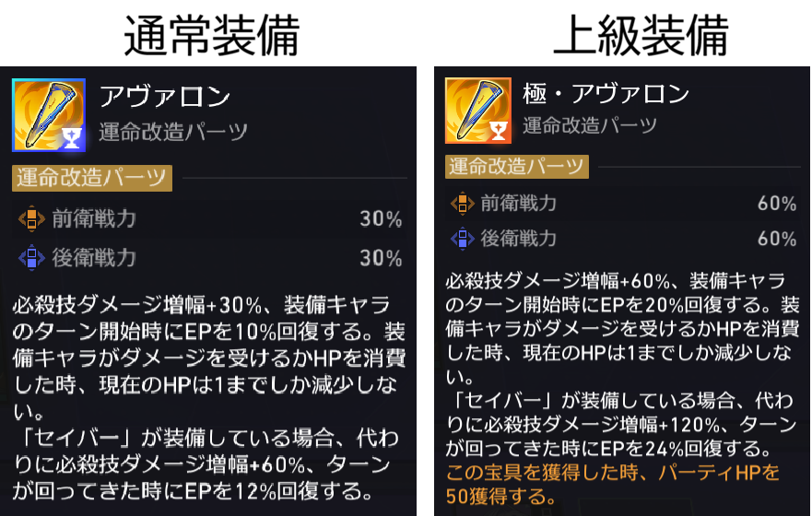Click the アヴァロン item icon on left panel
The width and height of the screenshot is (812, 516).
click(49, 115)
